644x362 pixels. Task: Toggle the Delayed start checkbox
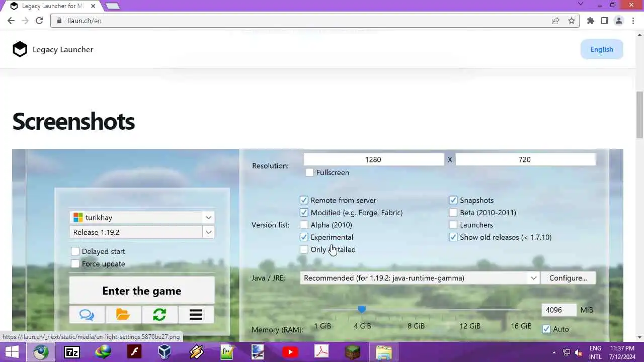[75, 251]
